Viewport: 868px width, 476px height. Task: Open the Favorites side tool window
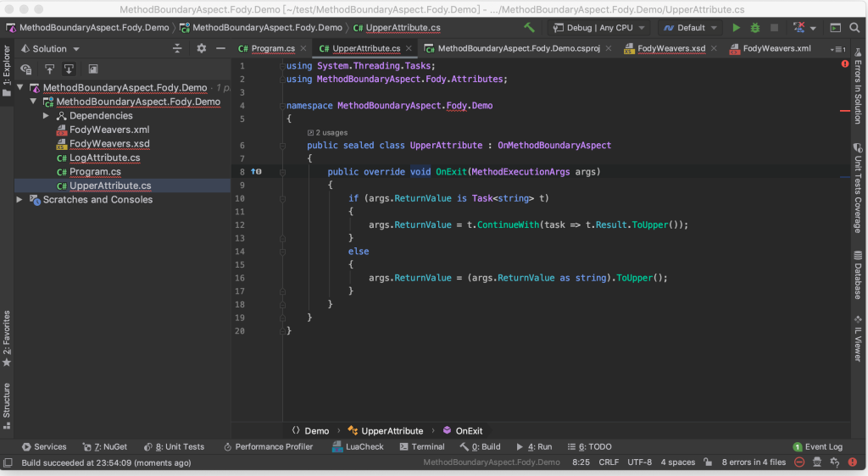(x=7, y=339)
